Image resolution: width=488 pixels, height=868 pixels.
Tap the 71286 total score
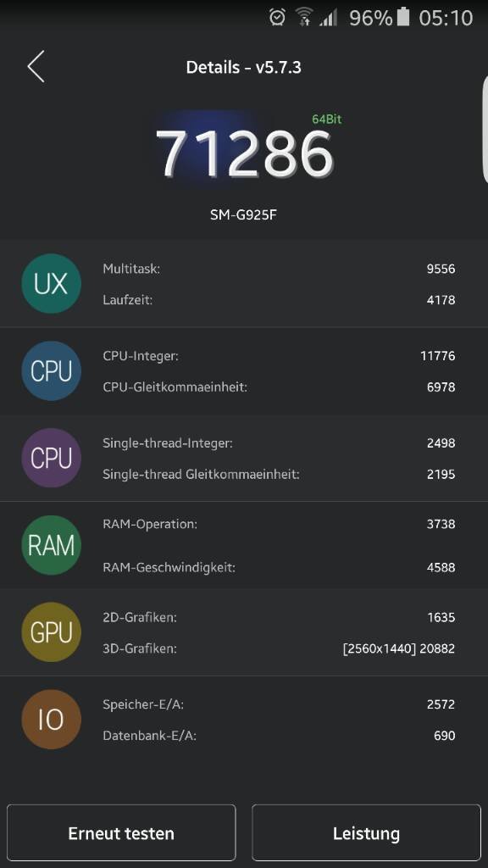245,153
